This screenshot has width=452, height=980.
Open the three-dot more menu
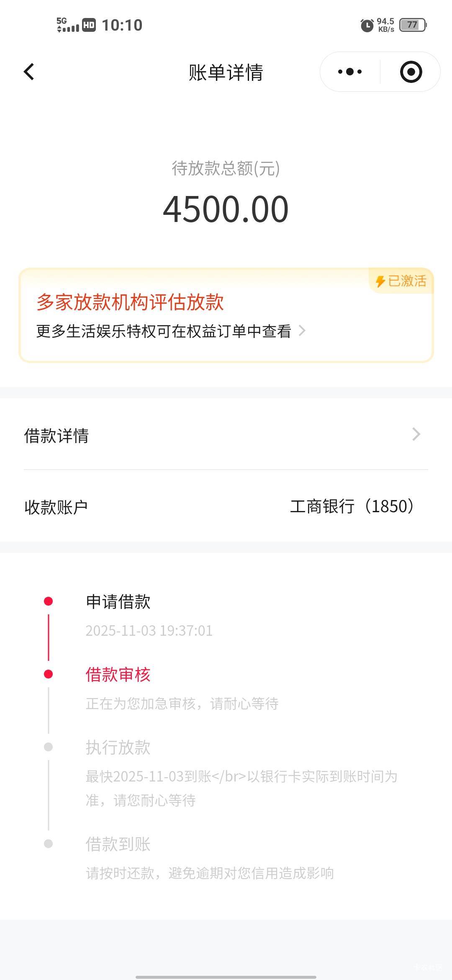point(350,72)
